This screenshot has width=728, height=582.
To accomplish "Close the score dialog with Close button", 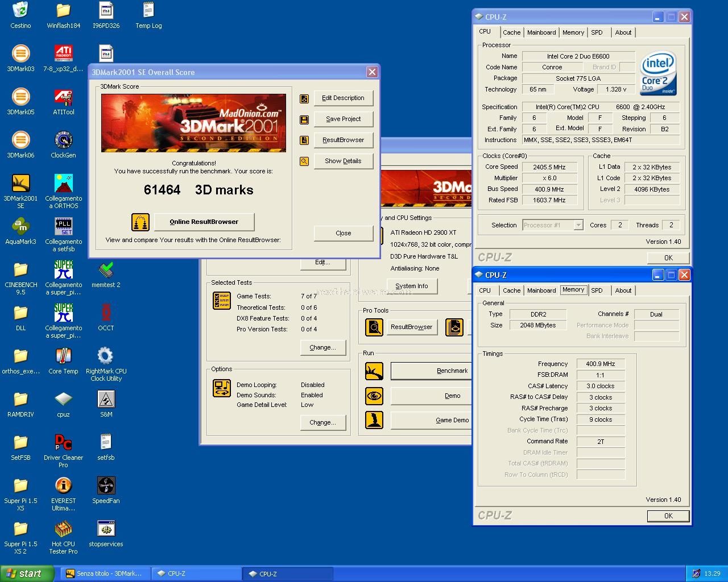I will [344, 233].
